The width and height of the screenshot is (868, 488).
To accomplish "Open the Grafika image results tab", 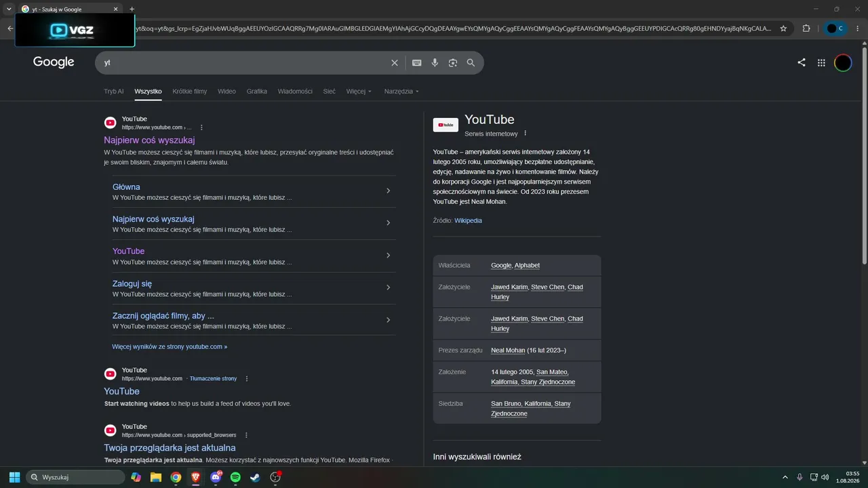I will click(x=257, y=91).
